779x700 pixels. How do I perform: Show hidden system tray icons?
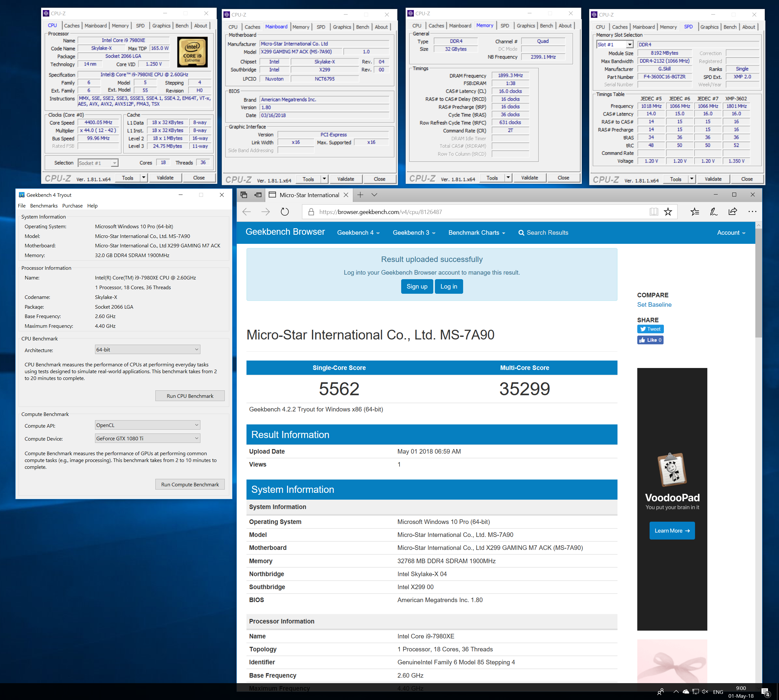(676, 692)
